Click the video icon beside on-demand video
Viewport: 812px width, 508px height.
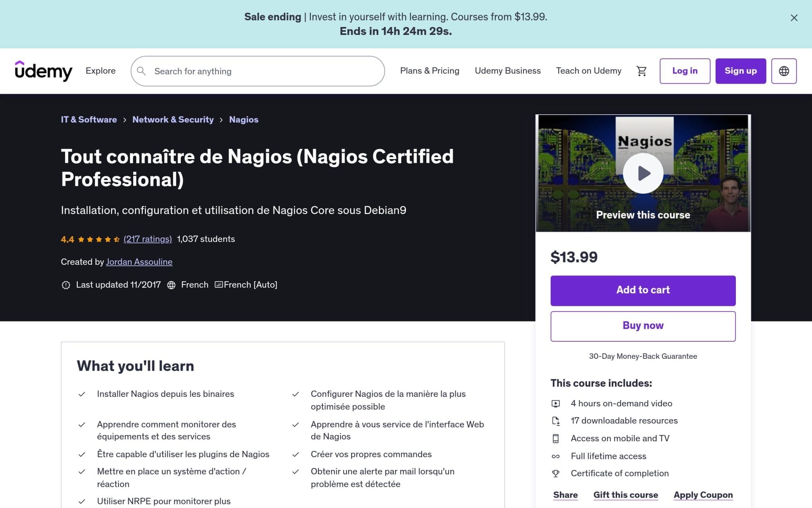tap(556, 404)
